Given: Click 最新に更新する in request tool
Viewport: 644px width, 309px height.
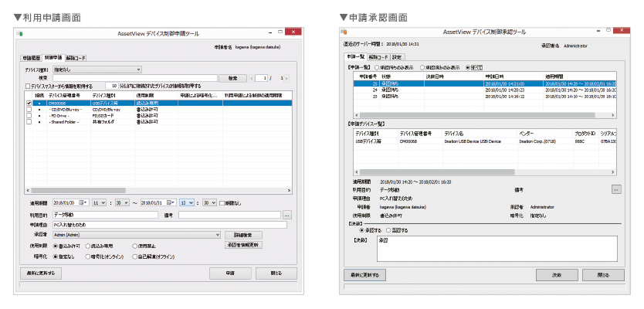Looking at the screenshot, I should point(40,273).
